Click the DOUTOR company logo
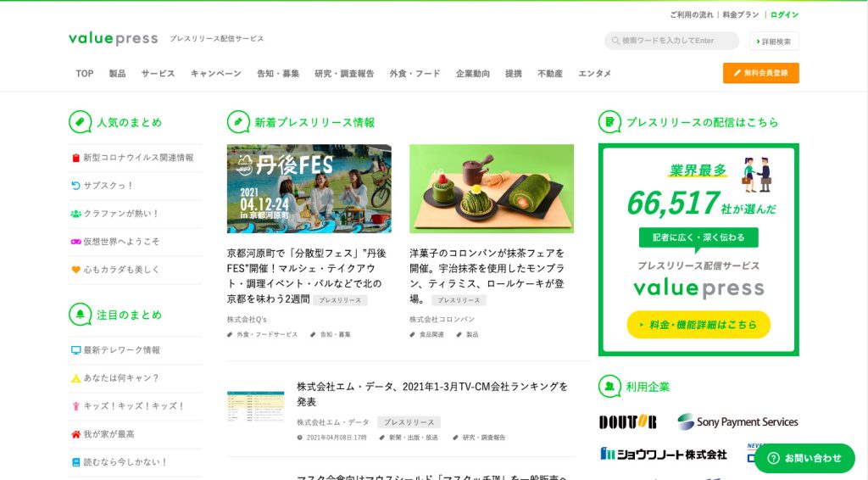Image resolution: width=868 pixels, height=480 pixels. (x=628, y=421)
